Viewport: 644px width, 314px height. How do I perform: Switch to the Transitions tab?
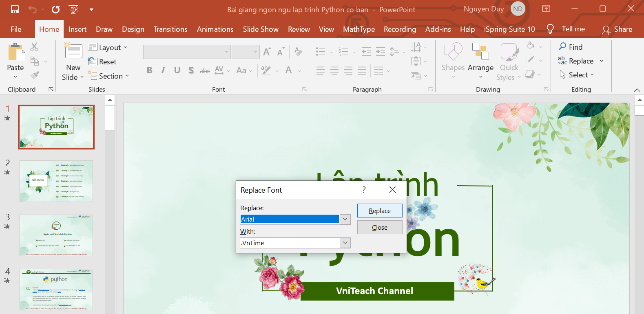(170, 29)
